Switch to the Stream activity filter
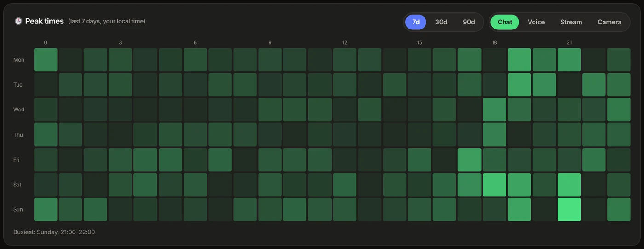Viewport: 644px width, 249px height. (x=571, y=22)
